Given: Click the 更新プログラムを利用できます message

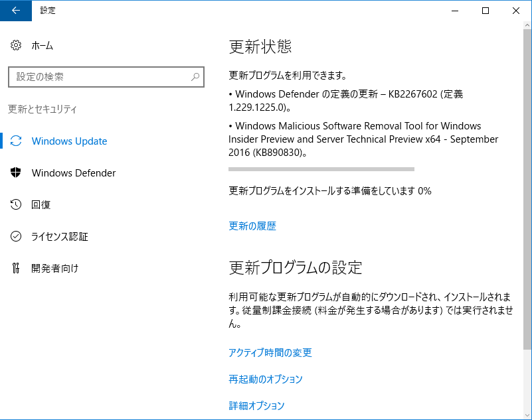Looking at the screenshot, I should coord(288,75).
